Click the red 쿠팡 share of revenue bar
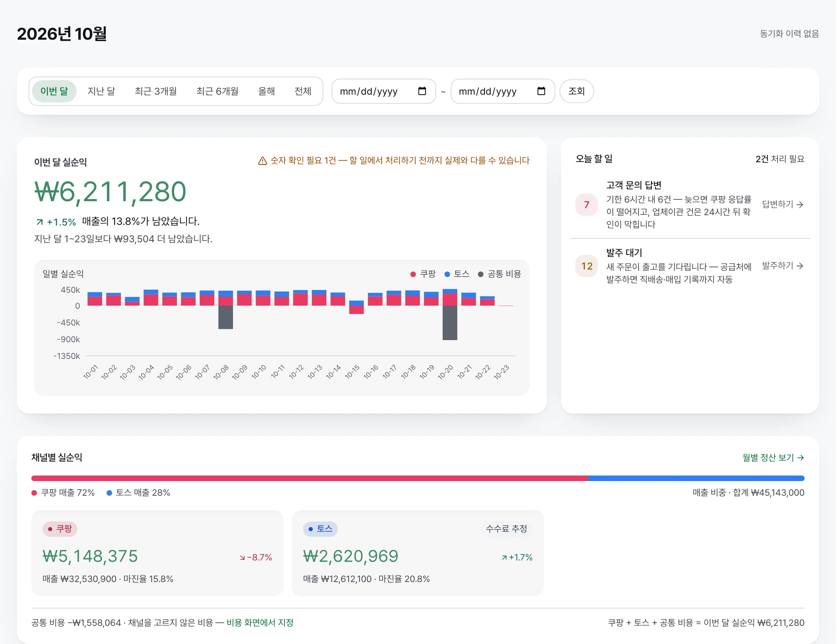The height and width of the screenshot is (644, 836). click(x=309, y=478)
